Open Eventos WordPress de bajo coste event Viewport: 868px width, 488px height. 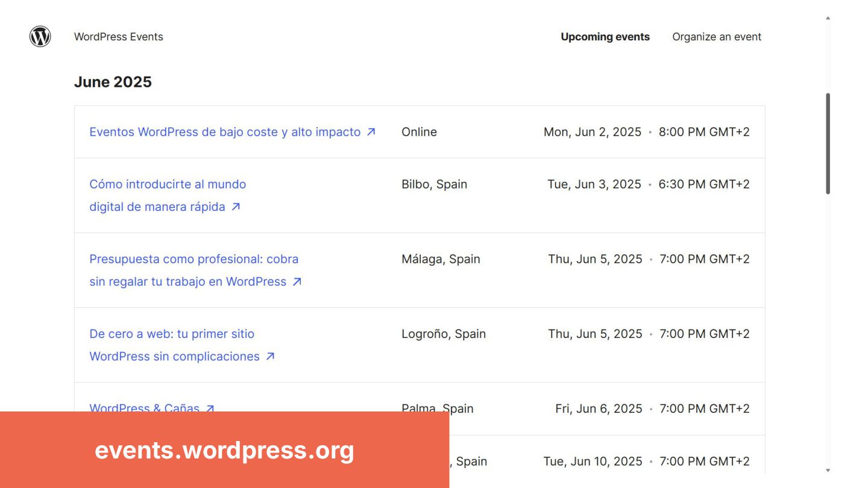[225, 132]
